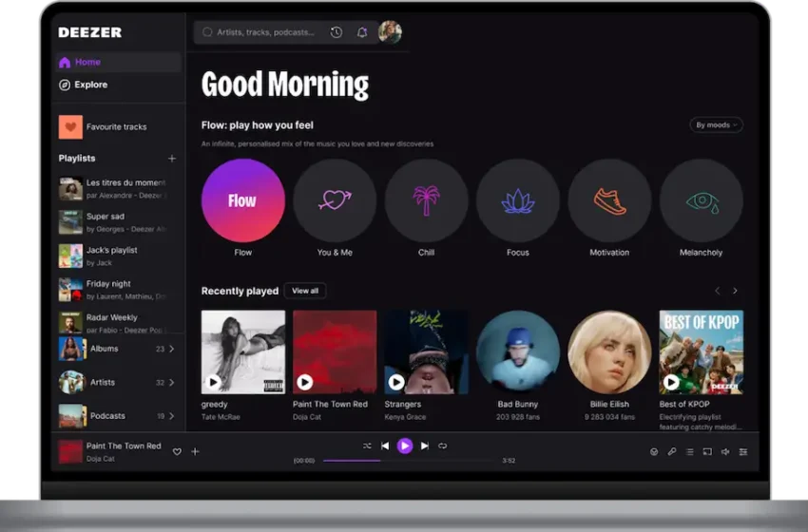Screen dimensions: 808x532
Task: Open the Best of KPOP title
Action: [684, 405]
